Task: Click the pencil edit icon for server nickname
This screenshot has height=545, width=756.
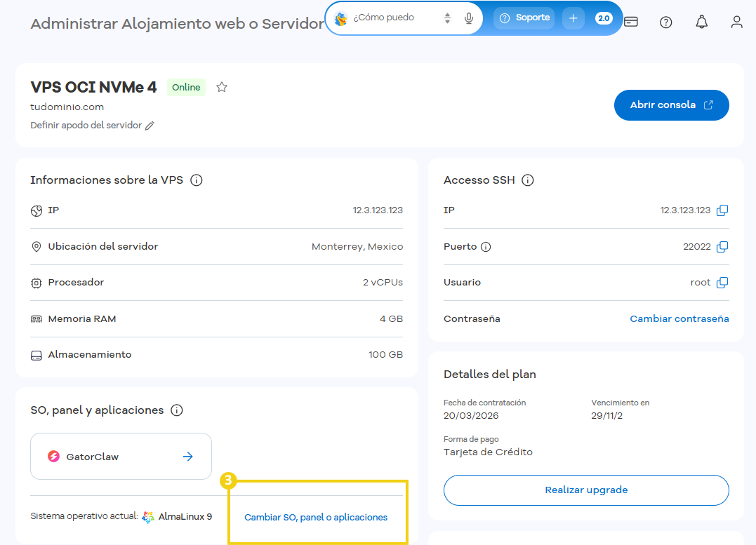Action: (150, 126)
